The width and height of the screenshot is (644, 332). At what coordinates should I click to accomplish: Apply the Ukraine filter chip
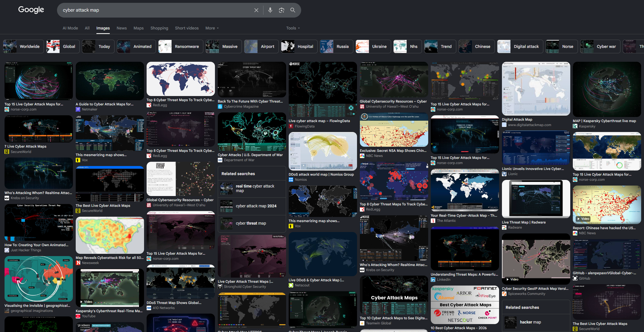tap(373, 46)
